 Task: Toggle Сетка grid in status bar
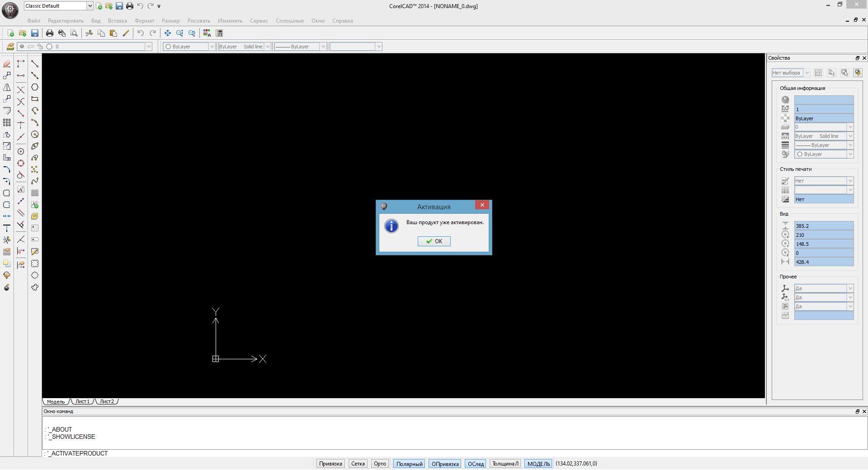coord(358,464)
